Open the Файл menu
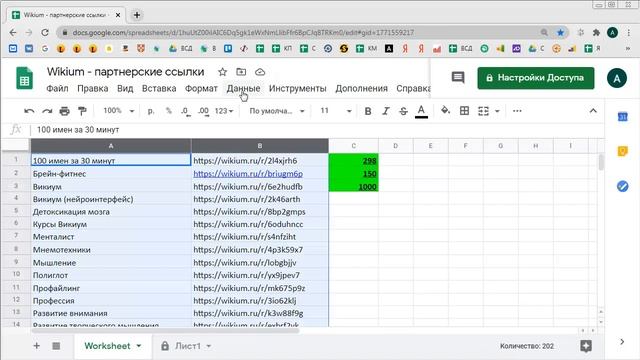The height and width of the screenshot is (360, 640). coord(57,89)
